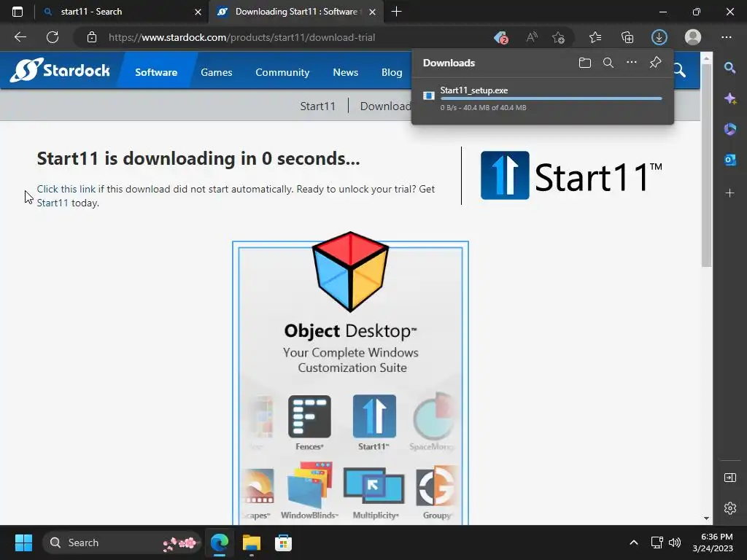This screenshot has width=747, height=560.
Task: Open the tab actions menu icon
Action: pos(18,12)
